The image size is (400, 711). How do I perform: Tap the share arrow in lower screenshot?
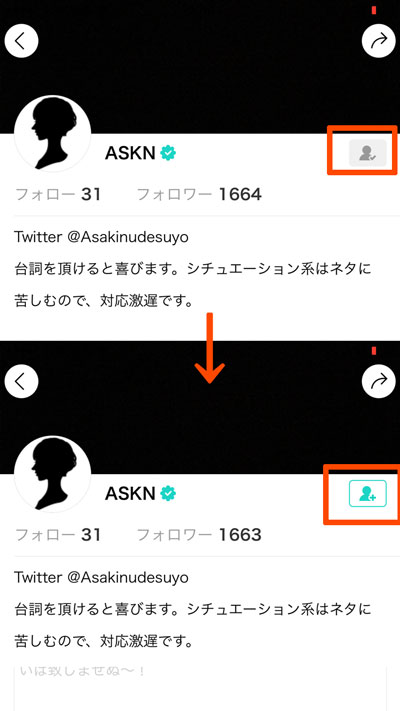click(x=379, y=382)
